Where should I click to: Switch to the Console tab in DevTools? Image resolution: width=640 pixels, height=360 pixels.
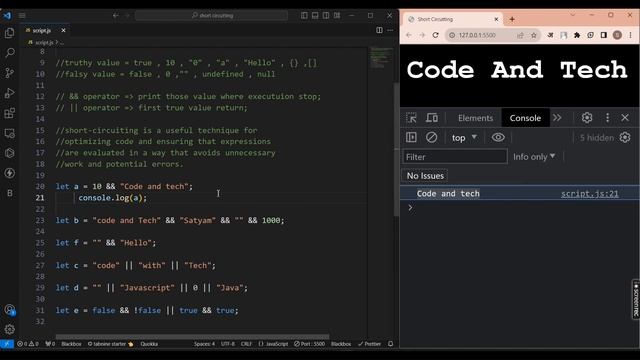525,118
